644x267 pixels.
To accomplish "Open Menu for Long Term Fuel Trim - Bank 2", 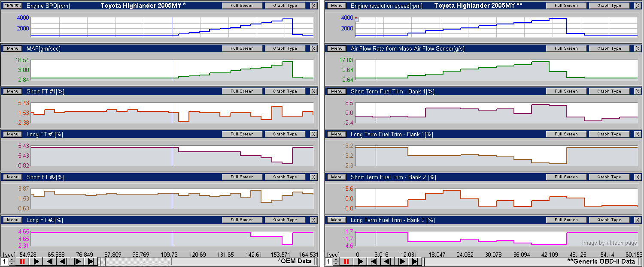I will pos(337,220).
